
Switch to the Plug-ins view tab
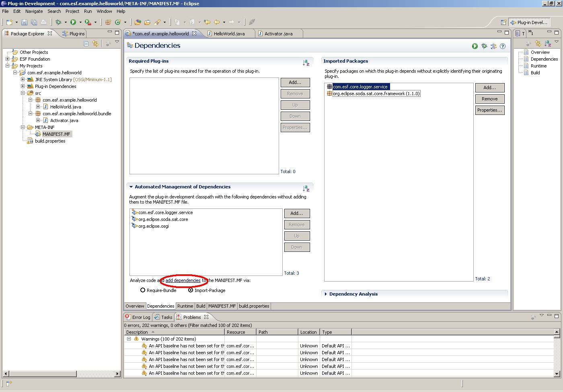[x=74, y=34]
